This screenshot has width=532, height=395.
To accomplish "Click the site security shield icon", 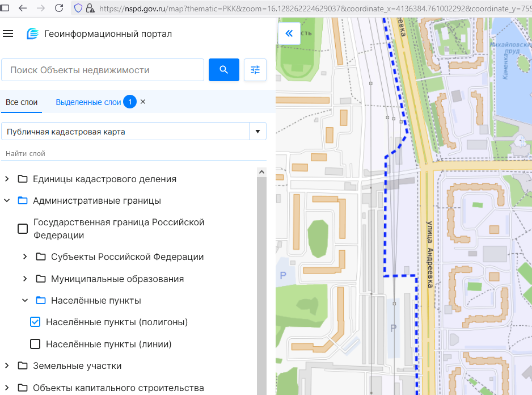I will [x=78, y=8].
